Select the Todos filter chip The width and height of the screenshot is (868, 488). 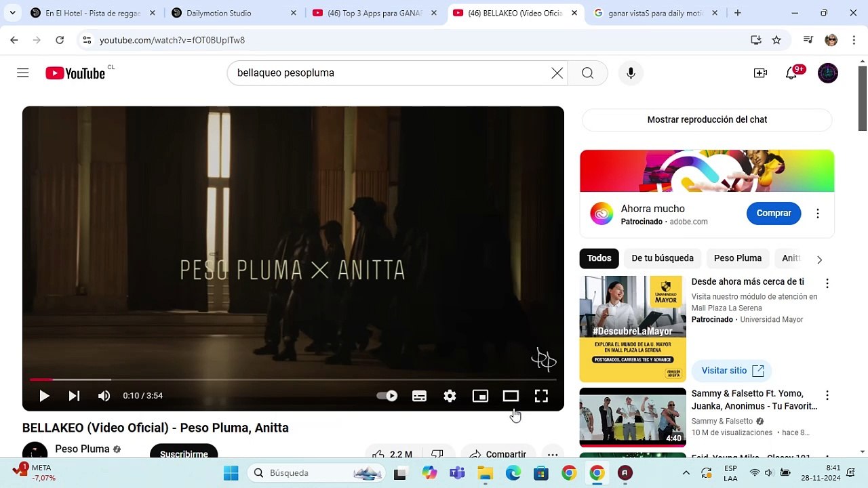[599, 258]
